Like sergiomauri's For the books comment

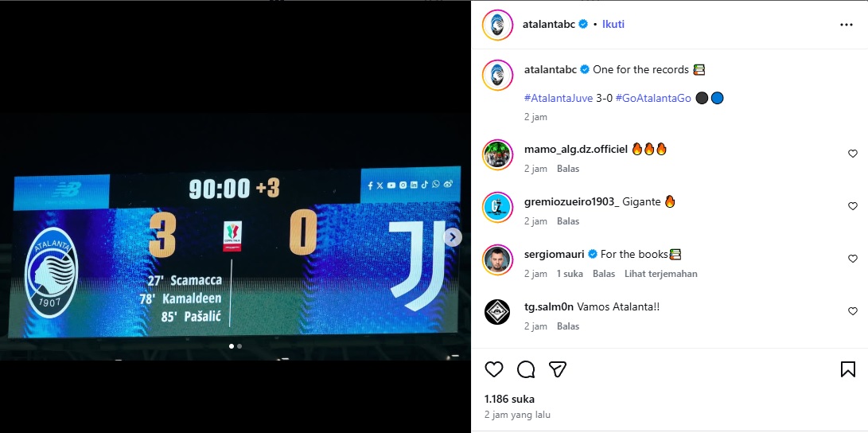853,259
